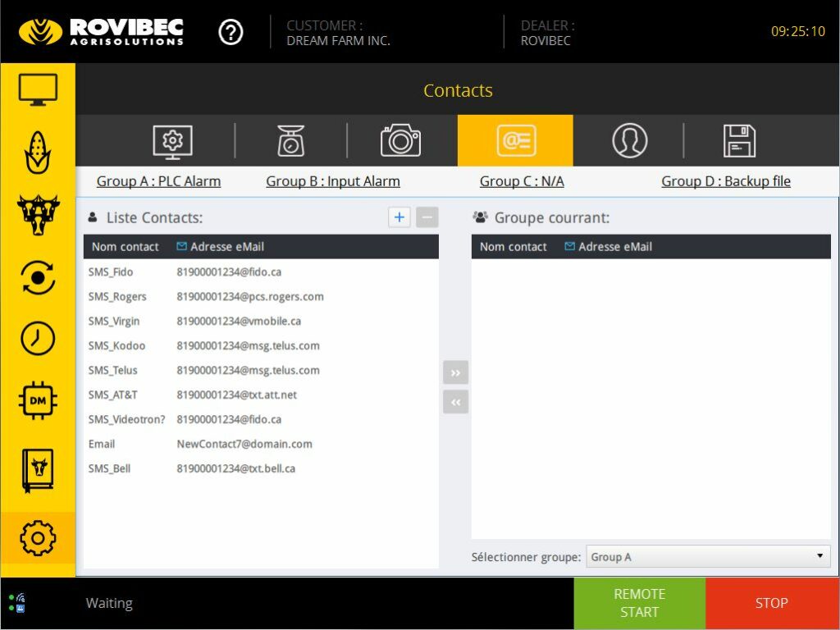
Task: Open Group A : PLC Alarm link
Action: tap(158, 181)
